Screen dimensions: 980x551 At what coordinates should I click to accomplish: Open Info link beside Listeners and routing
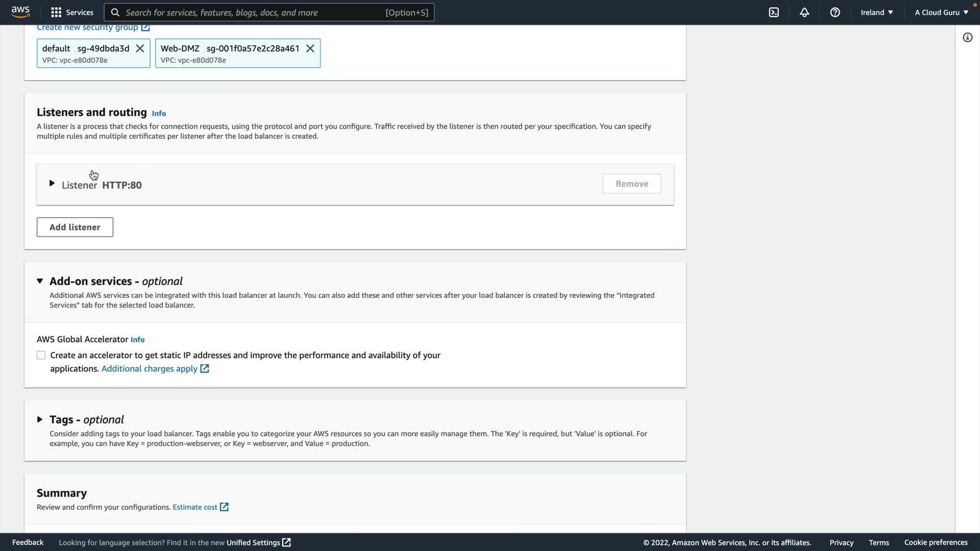[x=159, y=113]
